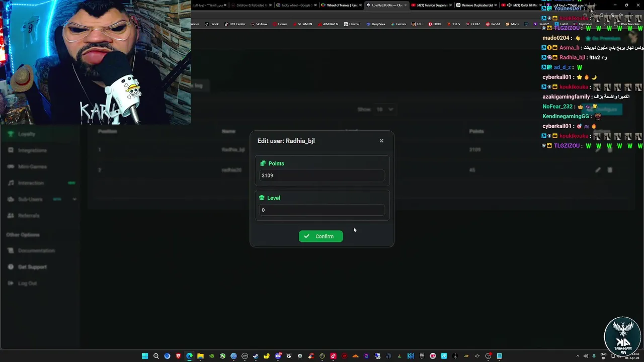Open the Loyalty sidebar item
Viewport: 644px width, 362px height.
pyautogui.click(x=40, y=134)
